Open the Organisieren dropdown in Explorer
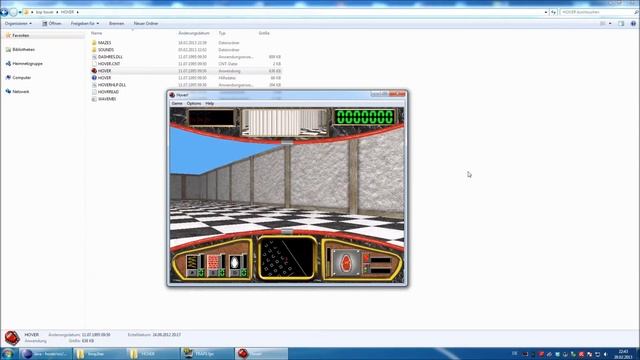The height and width of the screenshot is (360, 640). (x=18, y=24)
